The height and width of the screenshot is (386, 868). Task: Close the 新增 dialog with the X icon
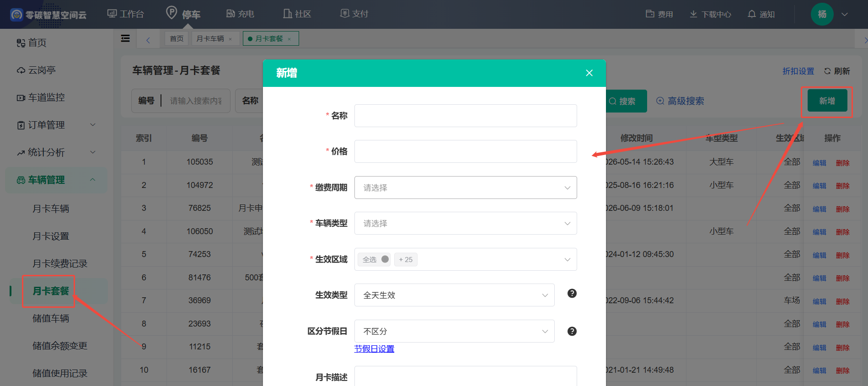(x=589, y=73)
